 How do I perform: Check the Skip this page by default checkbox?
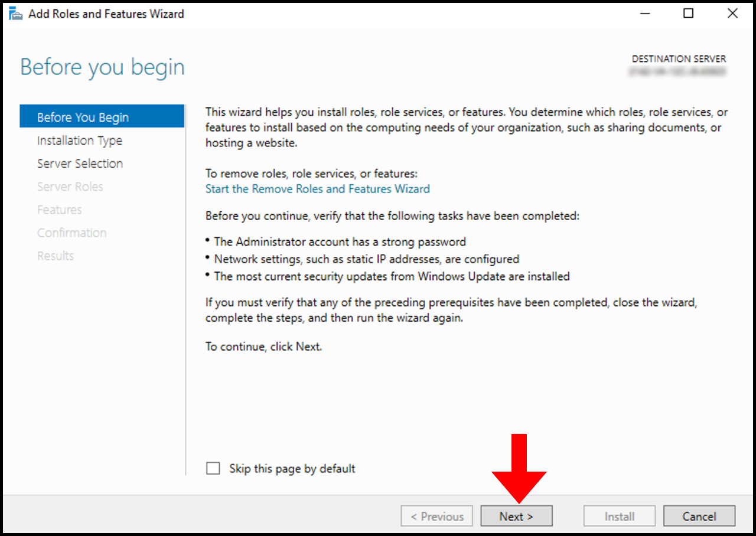(213, 468)
